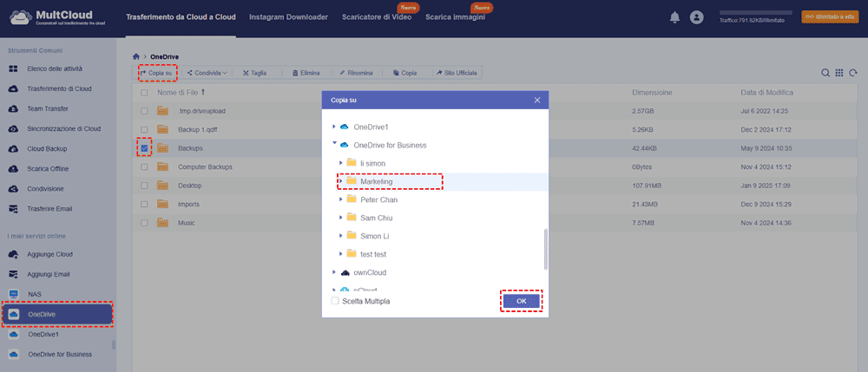Screen dimensions: 868x372
Task: Check the Desktop folder checkbox
Action: 144,186
